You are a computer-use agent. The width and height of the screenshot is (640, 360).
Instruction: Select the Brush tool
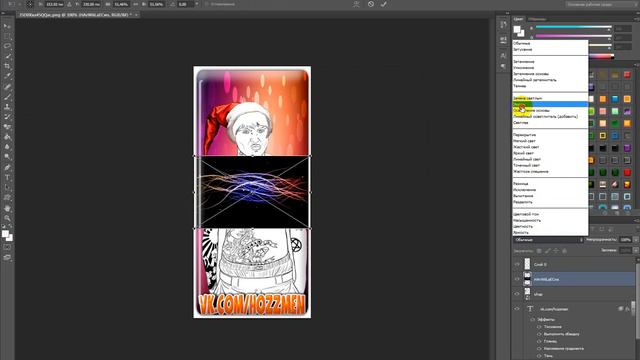click(x=7, y=97)
